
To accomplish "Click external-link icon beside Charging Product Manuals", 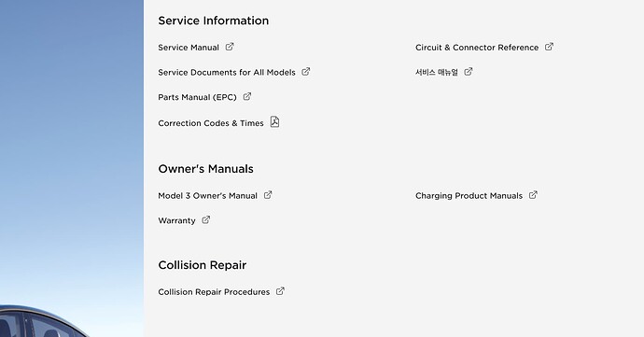I will click(533, 195).
